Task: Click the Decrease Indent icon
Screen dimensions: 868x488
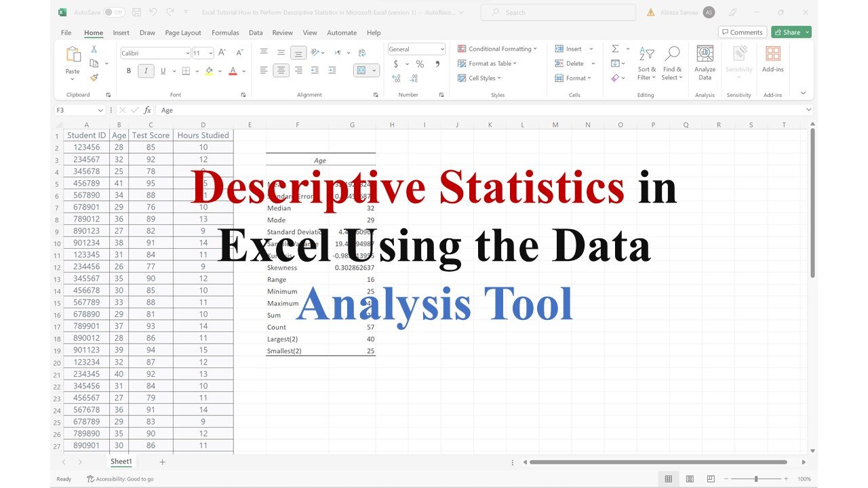Action: coord(315,70)
